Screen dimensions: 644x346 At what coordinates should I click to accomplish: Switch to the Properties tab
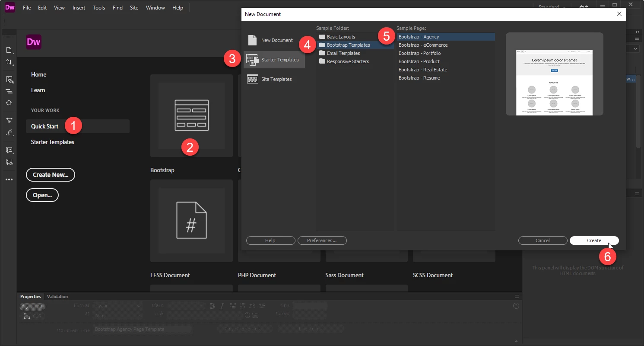31,296
